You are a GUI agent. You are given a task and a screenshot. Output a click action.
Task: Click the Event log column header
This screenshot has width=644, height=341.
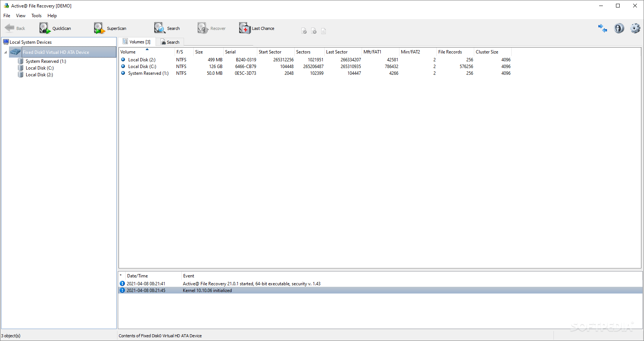point(412,276)
